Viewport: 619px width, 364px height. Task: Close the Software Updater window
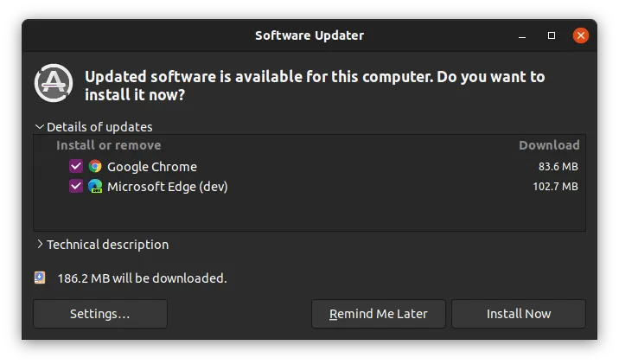[581, 35]
